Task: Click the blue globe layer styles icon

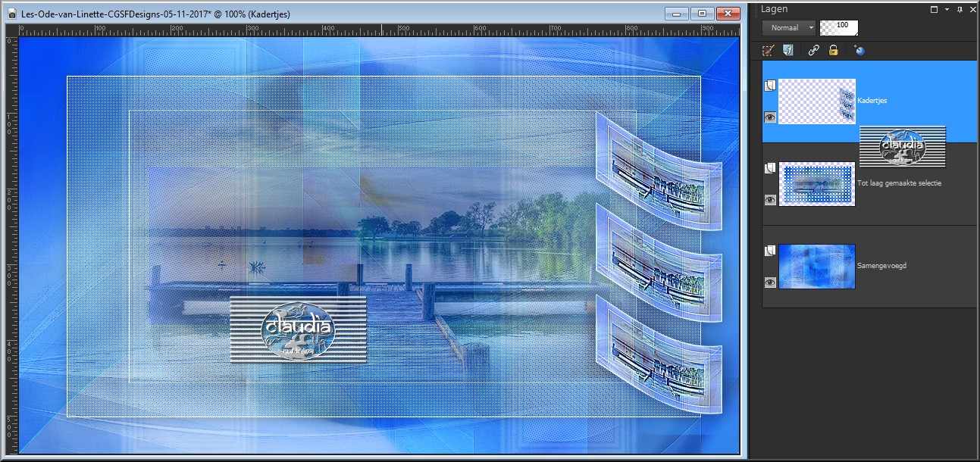Action: coord(859,50)
